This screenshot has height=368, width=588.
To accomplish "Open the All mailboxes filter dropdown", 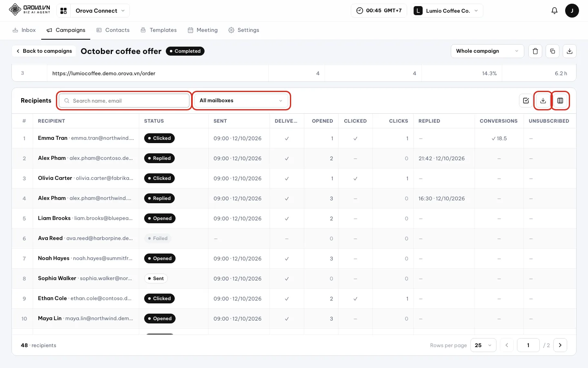I will tap(241, 101).
